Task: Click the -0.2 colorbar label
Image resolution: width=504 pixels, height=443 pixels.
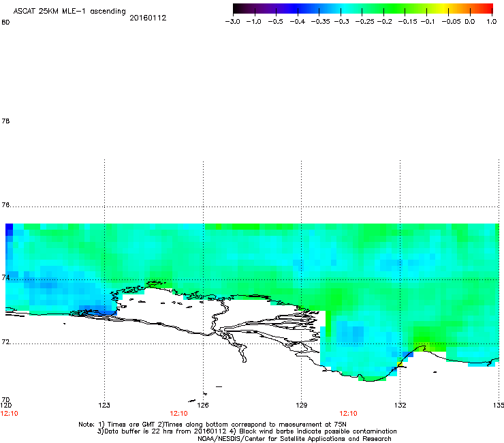Action: tap(384, 22)
